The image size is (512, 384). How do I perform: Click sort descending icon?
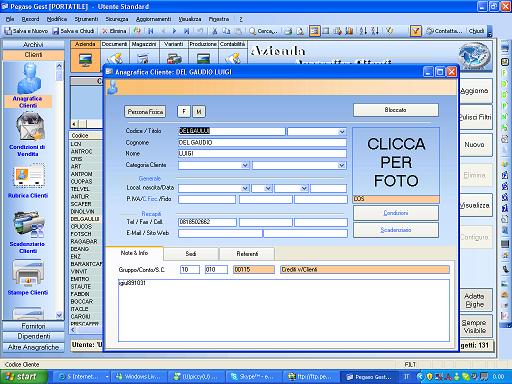[375, 31]
